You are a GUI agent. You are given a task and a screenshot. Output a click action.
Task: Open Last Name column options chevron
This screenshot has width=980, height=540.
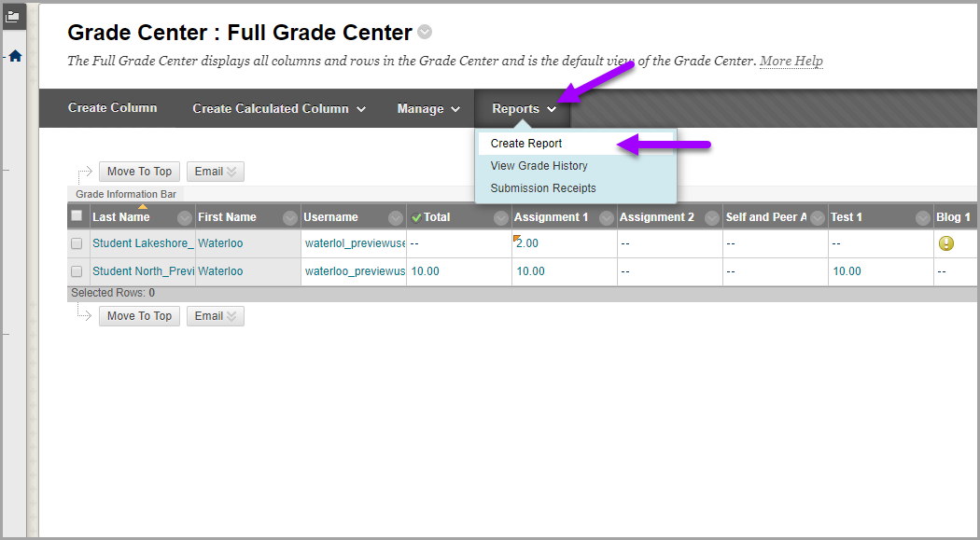coord(185,217)
